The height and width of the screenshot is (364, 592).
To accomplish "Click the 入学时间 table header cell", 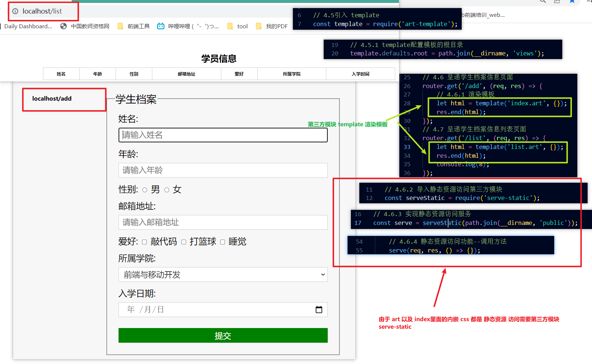I will 360,74.
